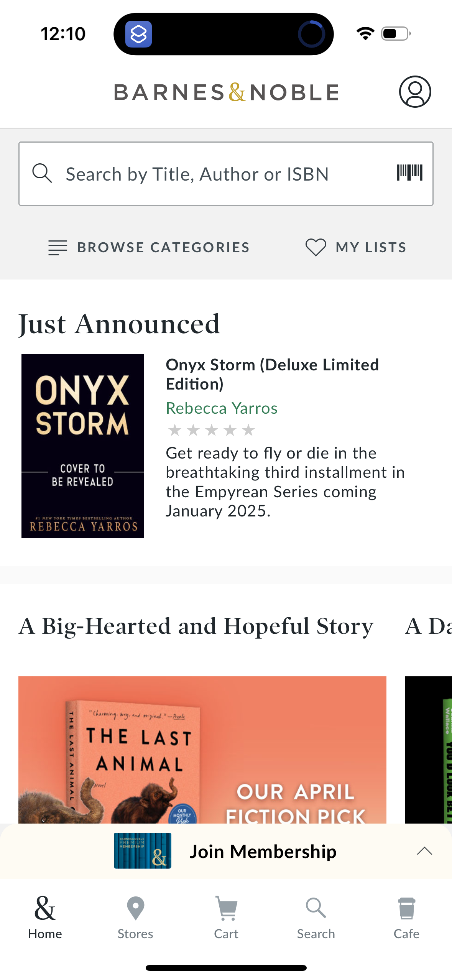The width and height of the screenshot is (452, 980).
Task: Open the user account profile icon
Action: [x=415, y=92]
